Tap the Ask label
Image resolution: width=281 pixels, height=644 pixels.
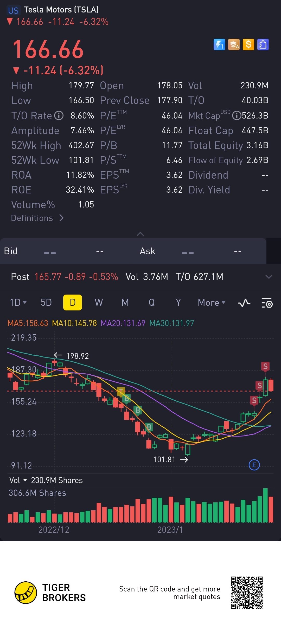(x=148, y=251)
